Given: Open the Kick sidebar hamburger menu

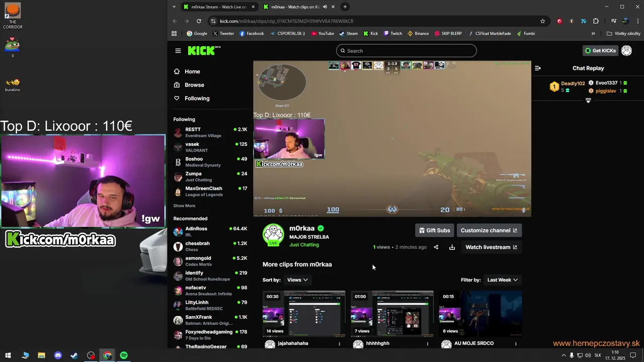Looking at the screenshot, I should click(x=178, y=51).
